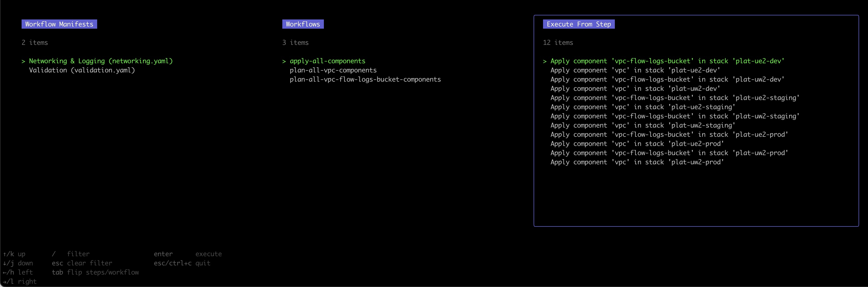This screenshot has height=287, width=868.
Task: Select step applying vpc-flow-logs-bucket in plat-ue2-dev
Action: (x=667, y=61)
